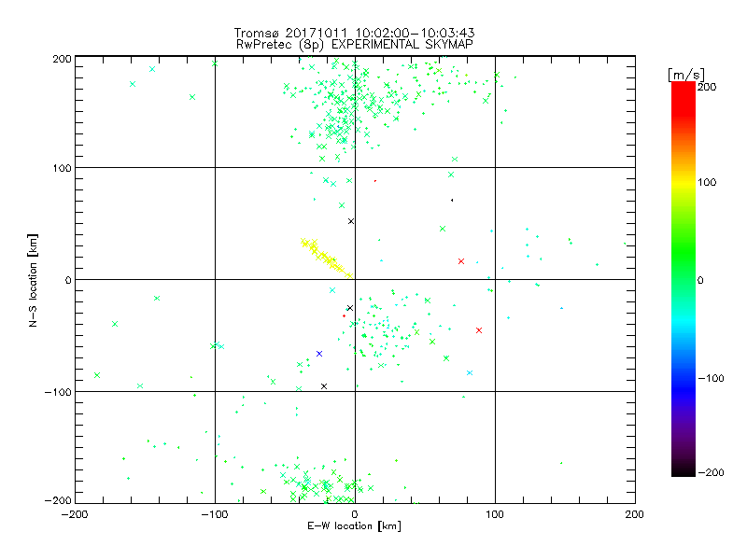
Task: Click the N-S axis tick label '100'
Action: tap(62, 168)
